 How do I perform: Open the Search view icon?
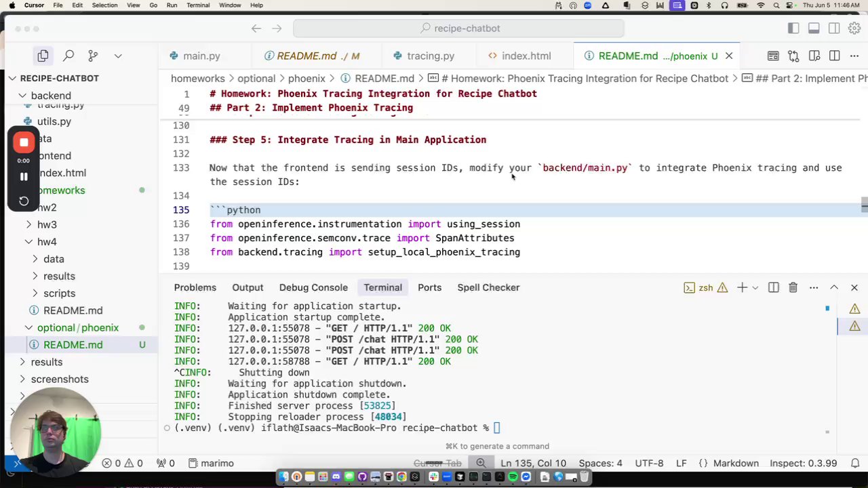point(68,56)
